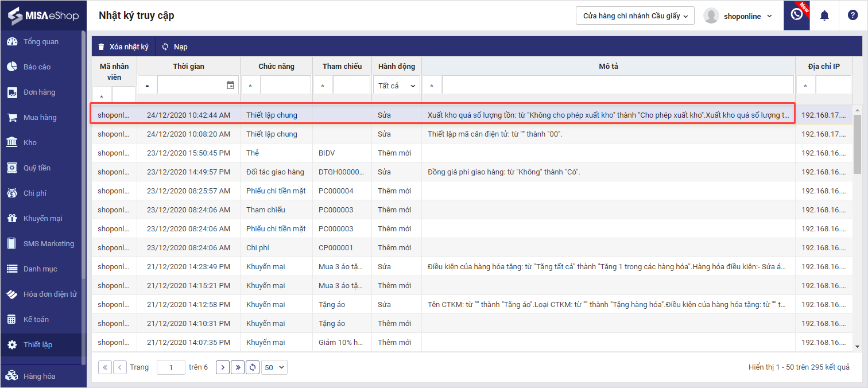Click the refresh icon in pagination bar
This screenshot has height=388, width=868.
click(253, 367)
